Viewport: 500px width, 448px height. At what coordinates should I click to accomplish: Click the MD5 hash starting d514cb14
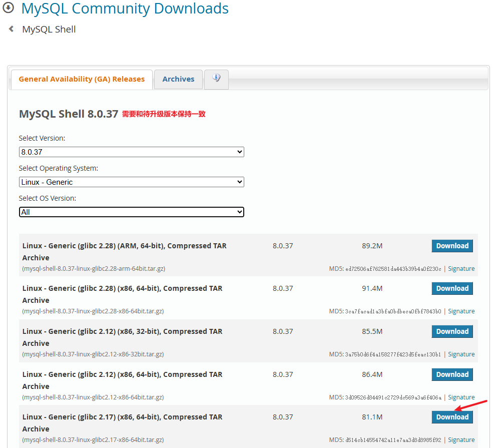click(393, 440)
